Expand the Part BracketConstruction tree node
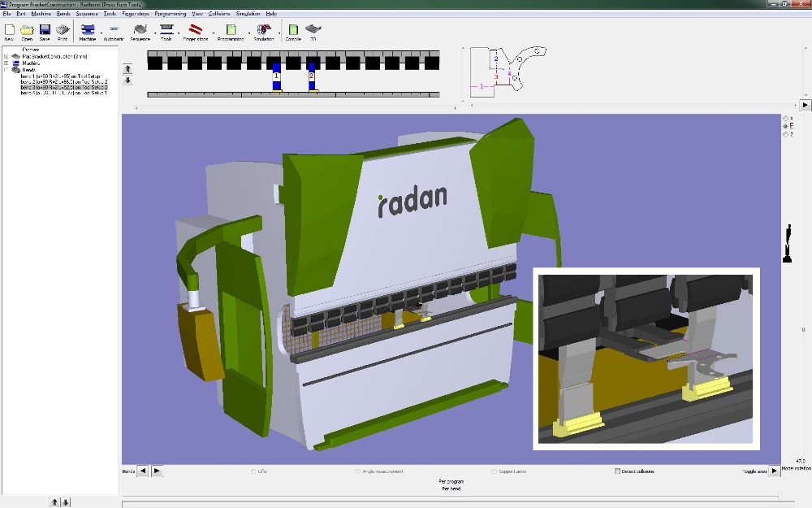Viewport: 812px width, 508px height. coord(6,56)
